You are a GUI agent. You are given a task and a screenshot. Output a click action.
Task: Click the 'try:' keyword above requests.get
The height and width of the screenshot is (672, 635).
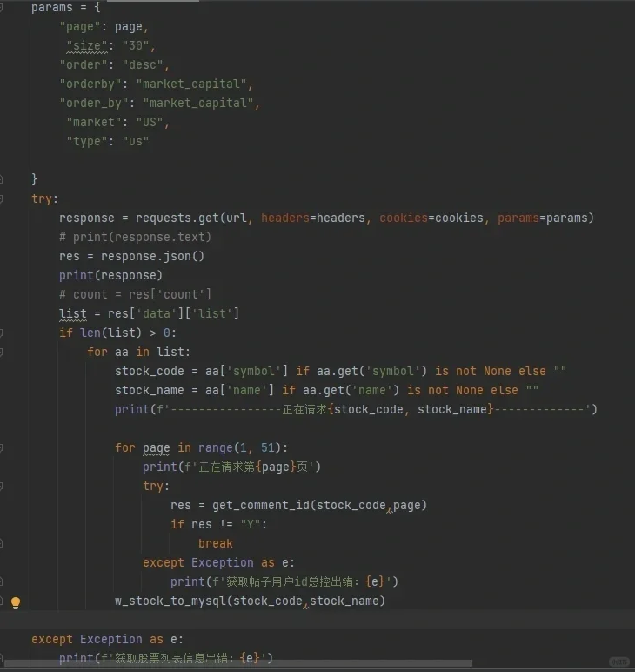click(44, 198)
